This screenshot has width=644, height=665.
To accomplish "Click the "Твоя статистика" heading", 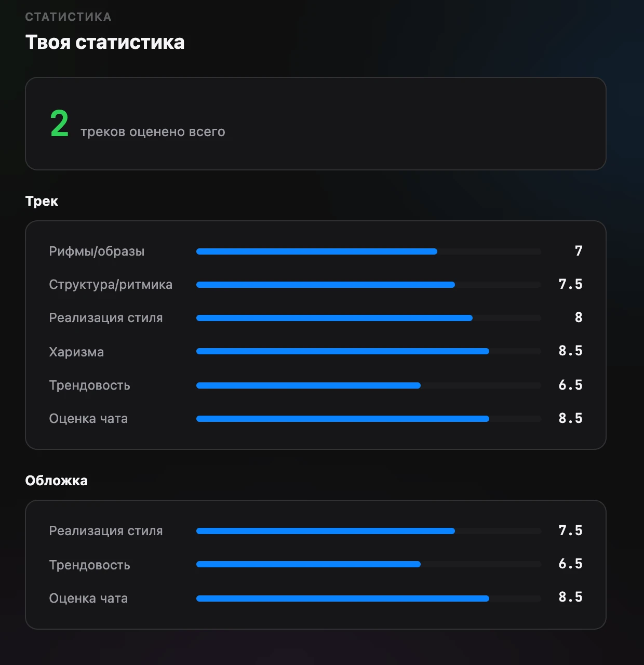I will pos(105,42).
